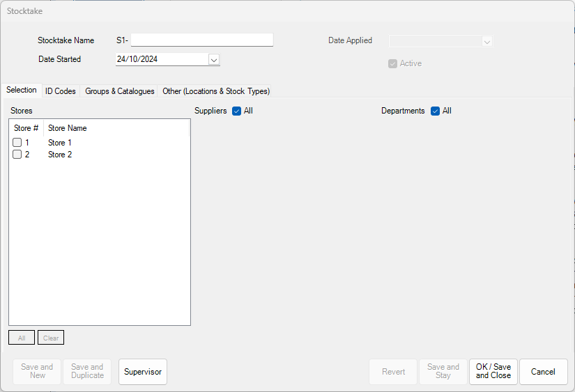
Task: Uncheck the Suppliers All checkbox
Action: (x=236, y=111)
